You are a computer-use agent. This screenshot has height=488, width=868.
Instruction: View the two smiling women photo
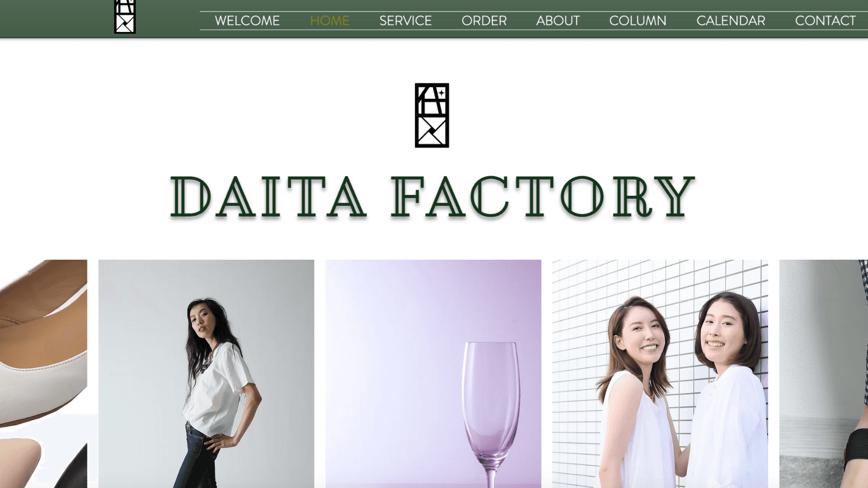click(x=660, y=374)
